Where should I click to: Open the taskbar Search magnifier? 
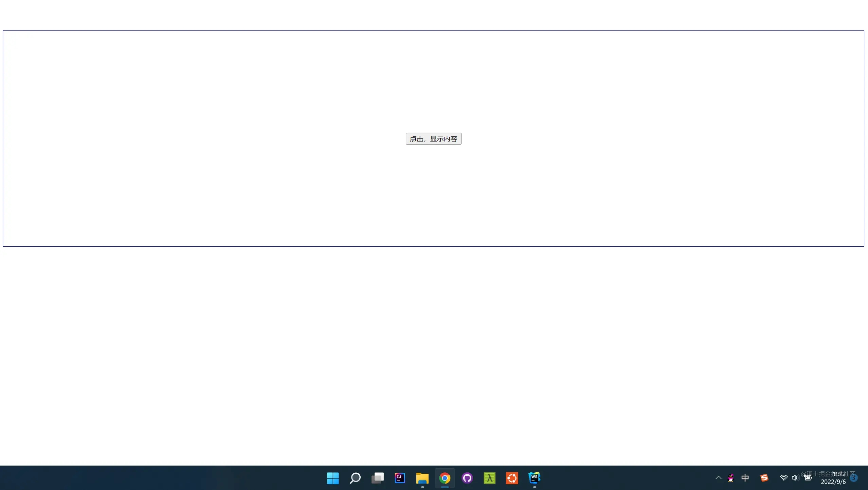coord(355,478)
